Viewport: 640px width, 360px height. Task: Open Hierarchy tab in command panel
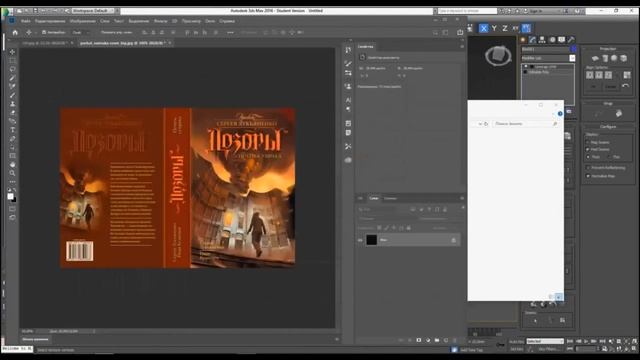[542, 40]
